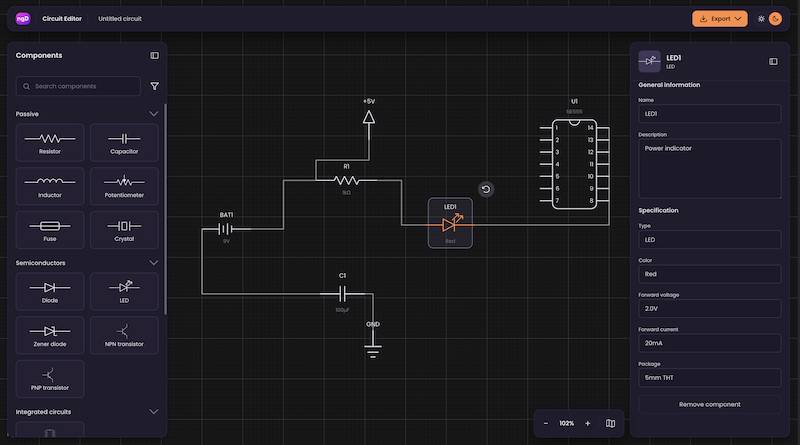Select the Resistor component tile
Image resolution: width=800 pixels, height=445 pixels.
(x=50, y=142)
